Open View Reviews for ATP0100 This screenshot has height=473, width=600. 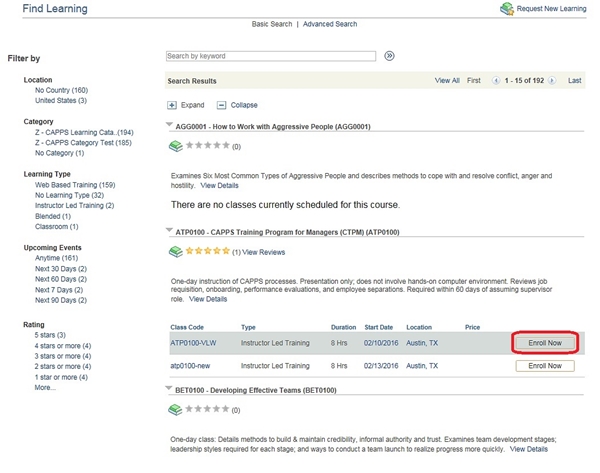[263, 252]
